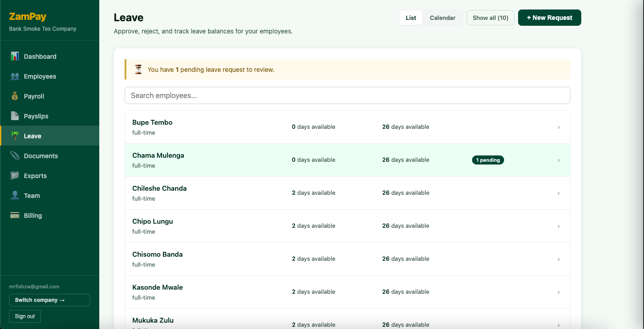This screenshot has width=644, height=329.
Task: Click the + New Request button
Action: (x=550, y=18)
